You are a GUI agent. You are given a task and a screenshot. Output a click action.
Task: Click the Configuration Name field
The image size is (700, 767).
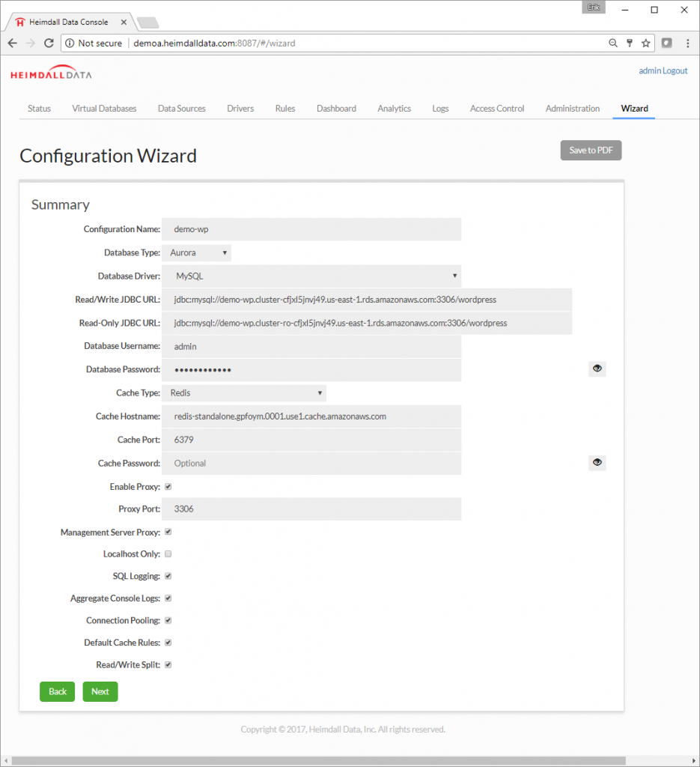pyautogui.click(x=311, y=229)
